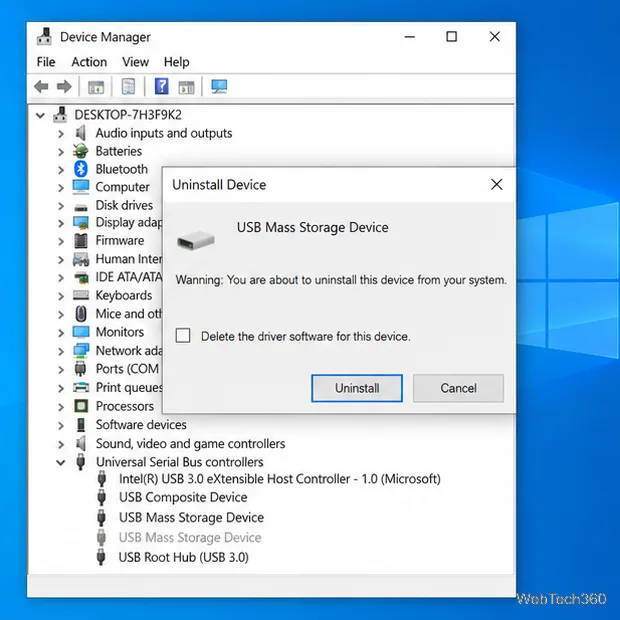Click the Show/Hide Action Pane toolbar icon
This screenshot has height=620, width=620.
coord(186,87)
